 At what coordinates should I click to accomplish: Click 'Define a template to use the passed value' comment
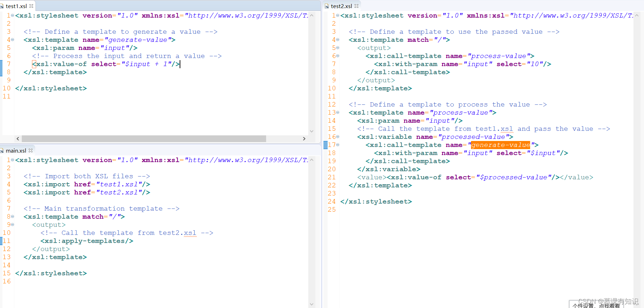454,32
